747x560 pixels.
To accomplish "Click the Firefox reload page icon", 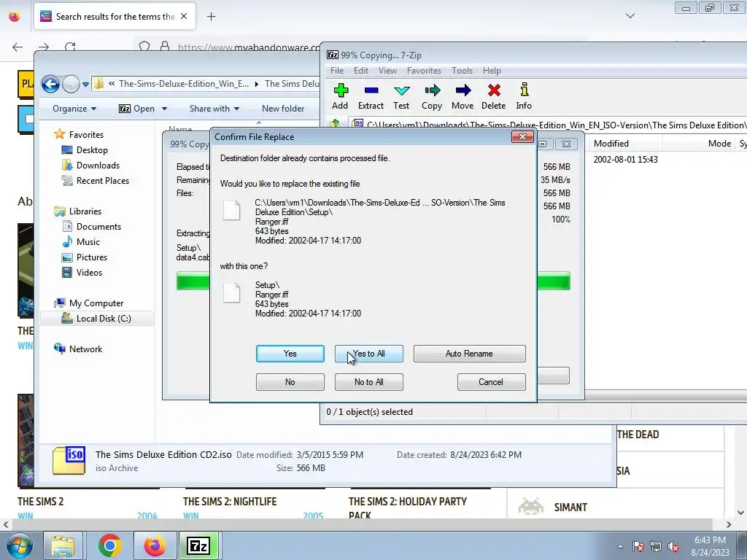I will pyautogui.click(x=70, y=47).
